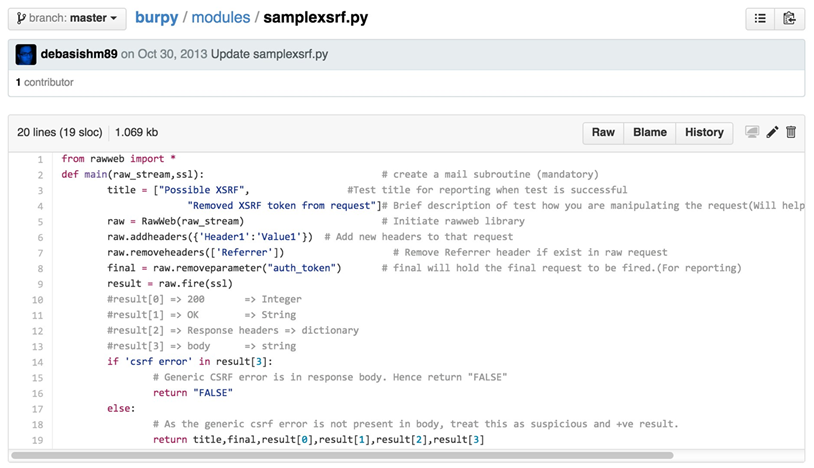This screenshot has height=468, width=814.
Task: Click the 'else:' keyword on line 17
Action: coord(121,408)
